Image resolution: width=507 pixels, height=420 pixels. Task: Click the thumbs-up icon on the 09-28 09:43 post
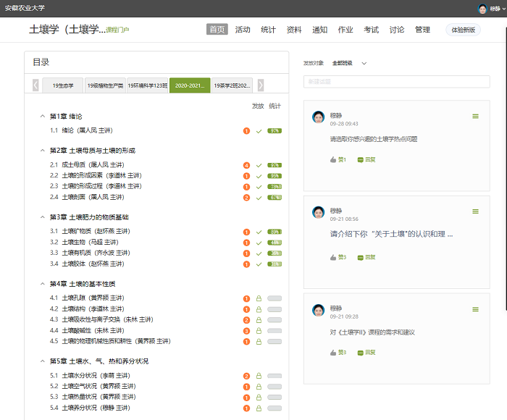click(334, 159)
